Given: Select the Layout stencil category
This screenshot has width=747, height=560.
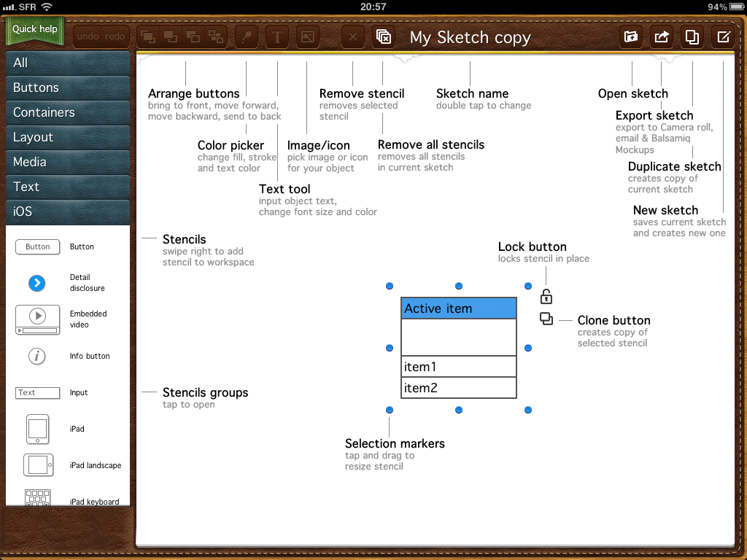Looking at the screenshot, I should click(x=67, y=137).
